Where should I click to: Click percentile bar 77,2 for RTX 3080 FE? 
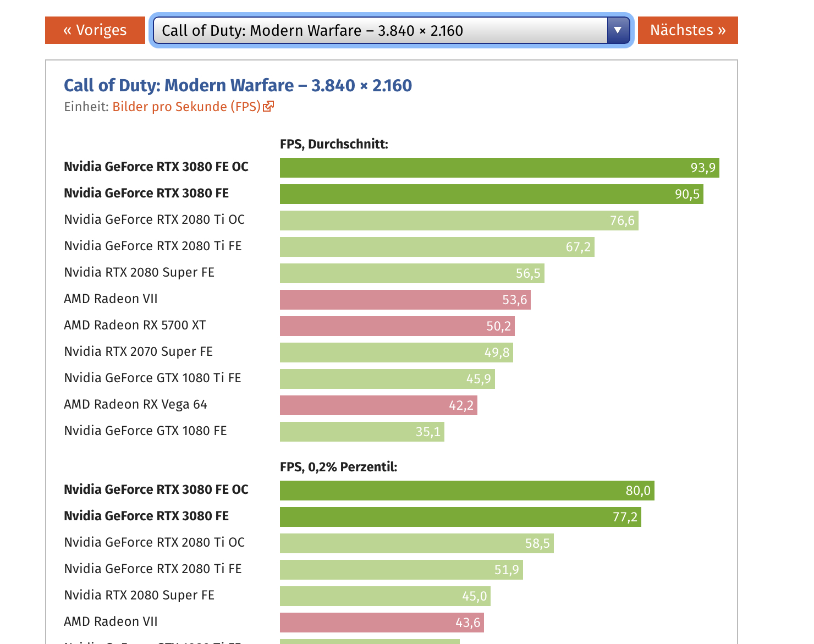[460, 517]
